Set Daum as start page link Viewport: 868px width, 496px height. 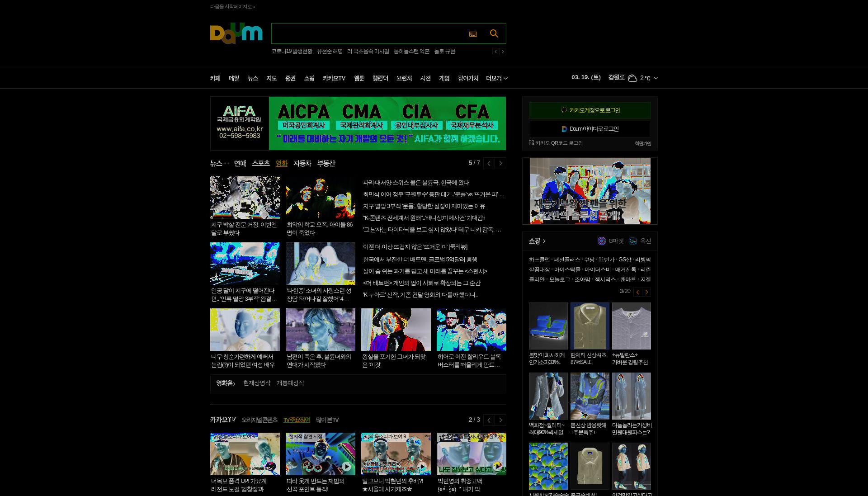click(232, 6)
